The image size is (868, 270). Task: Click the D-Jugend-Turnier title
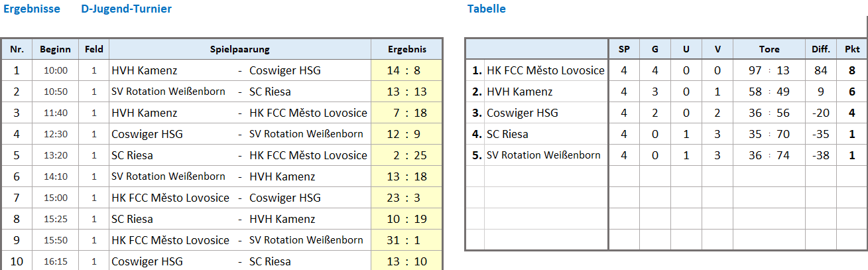(x=126, y=9)
